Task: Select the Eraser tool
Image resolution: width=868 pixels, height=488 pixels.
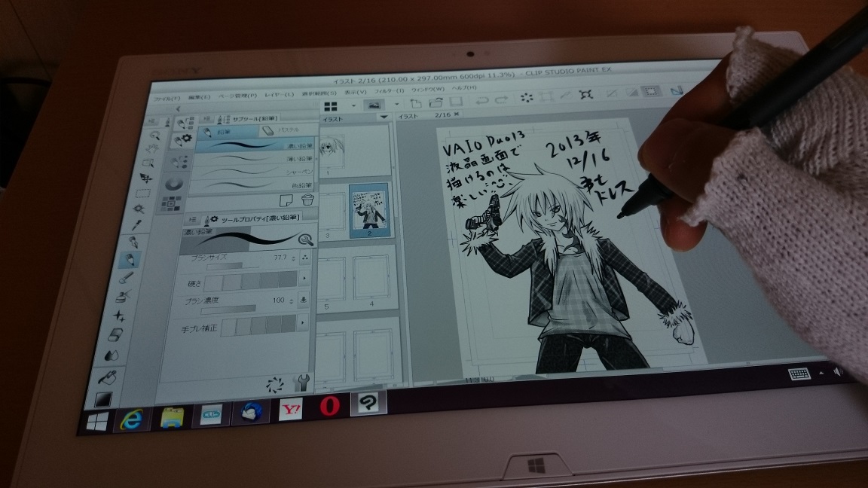Action: point(115,334)
